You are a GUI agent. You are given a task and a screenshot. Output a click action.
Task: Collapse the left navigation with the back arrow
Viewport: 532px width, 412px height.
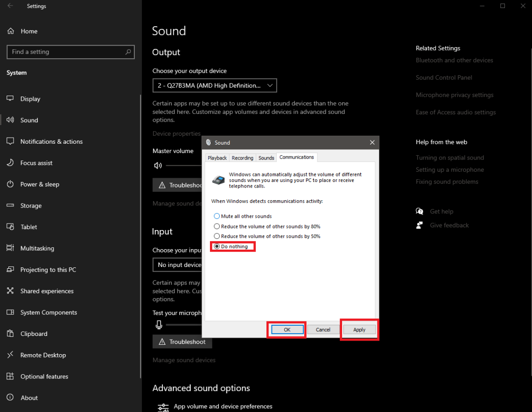click(9, 6)
